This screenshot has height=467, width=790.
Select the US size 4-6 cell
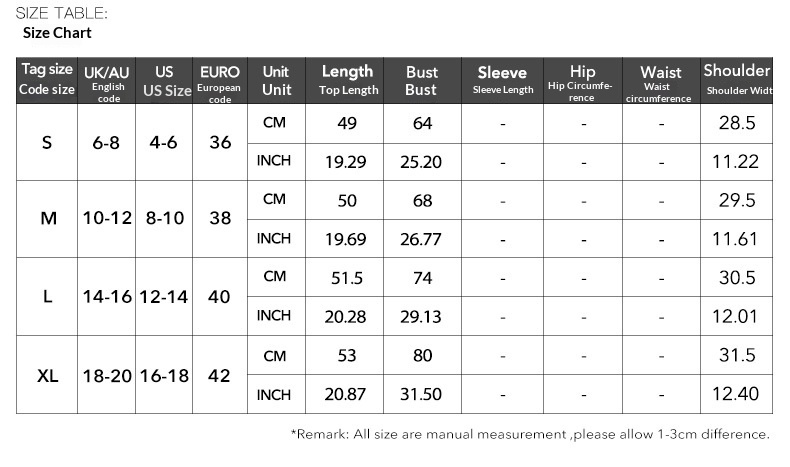(164, 142)
